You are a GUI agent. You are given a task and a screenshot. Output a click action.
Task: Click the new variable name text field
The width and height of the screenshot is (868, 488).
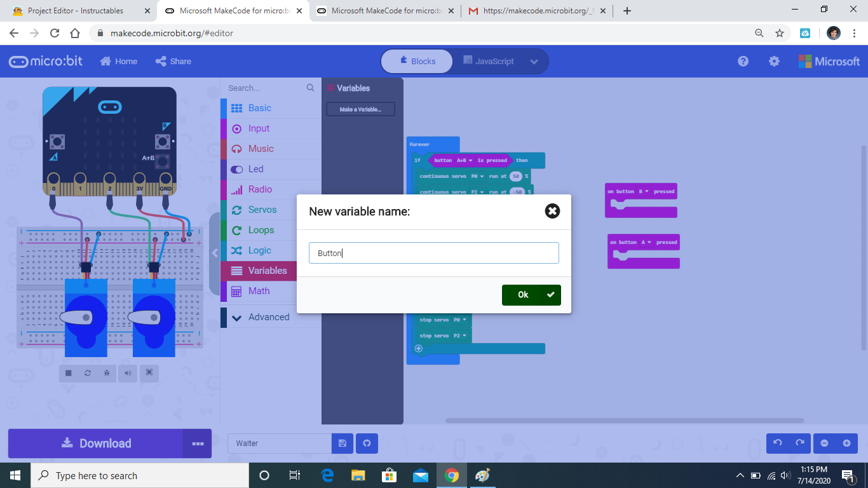[434, 253]
